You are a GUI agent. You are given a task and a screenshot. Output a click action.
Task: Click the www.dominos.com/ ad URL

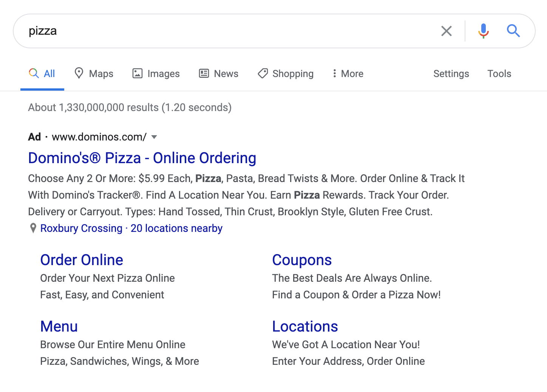(99, 137)
